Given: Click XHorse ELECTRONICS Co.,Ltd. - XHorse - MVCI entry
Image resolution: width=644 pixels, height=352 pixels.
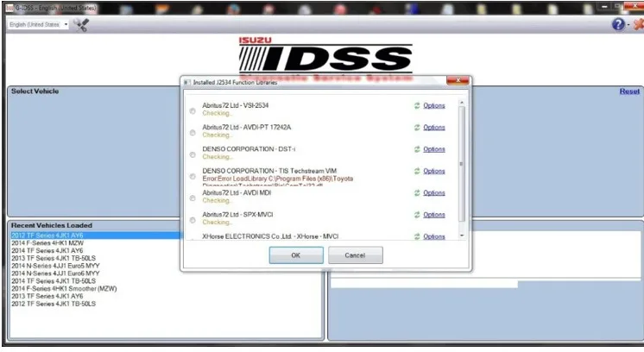Looking at the screenshot, I should (x=270, y=236).
